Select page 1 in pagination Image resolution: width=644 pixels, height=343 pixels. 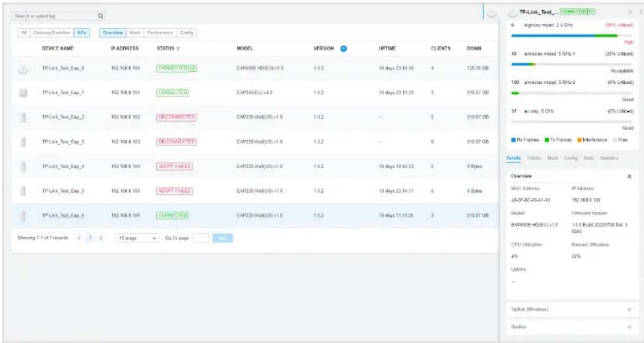91,238
